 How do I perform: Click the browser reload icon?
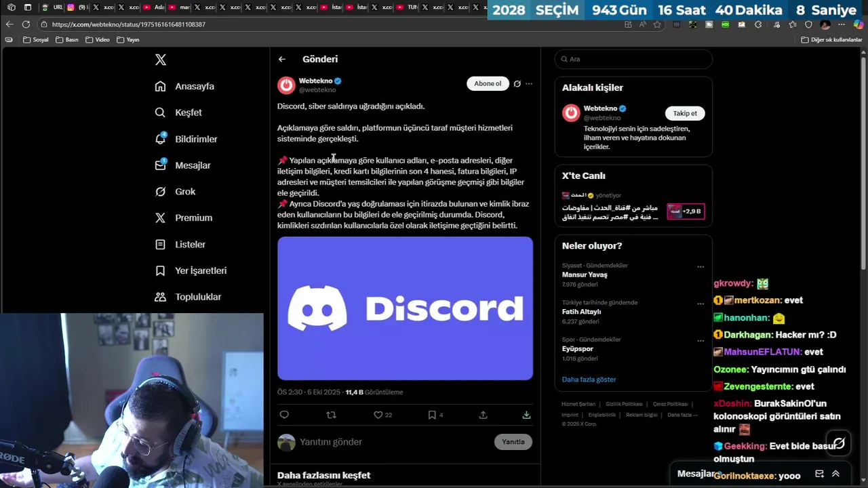(x=26, y=24)
